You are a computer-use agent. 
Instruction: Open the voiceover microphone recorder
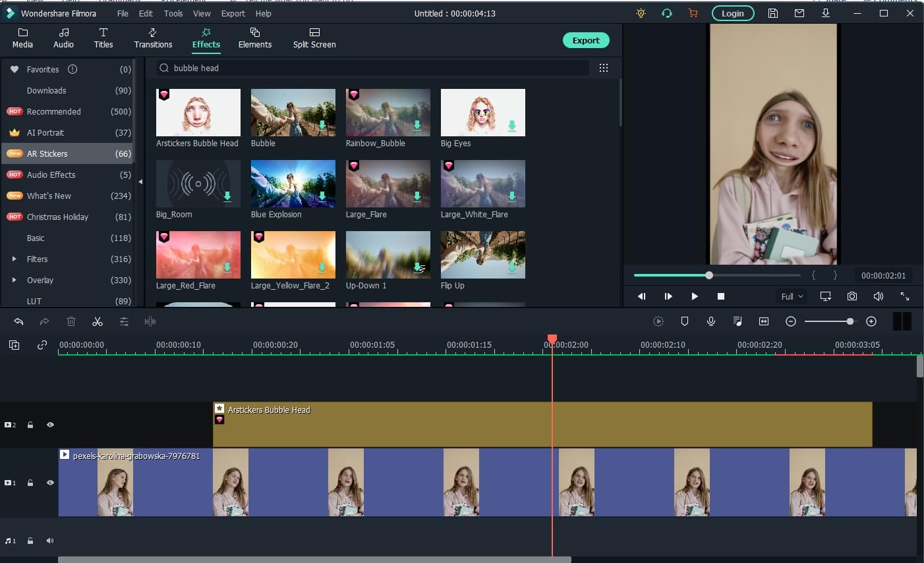click(x=711, y=321)
